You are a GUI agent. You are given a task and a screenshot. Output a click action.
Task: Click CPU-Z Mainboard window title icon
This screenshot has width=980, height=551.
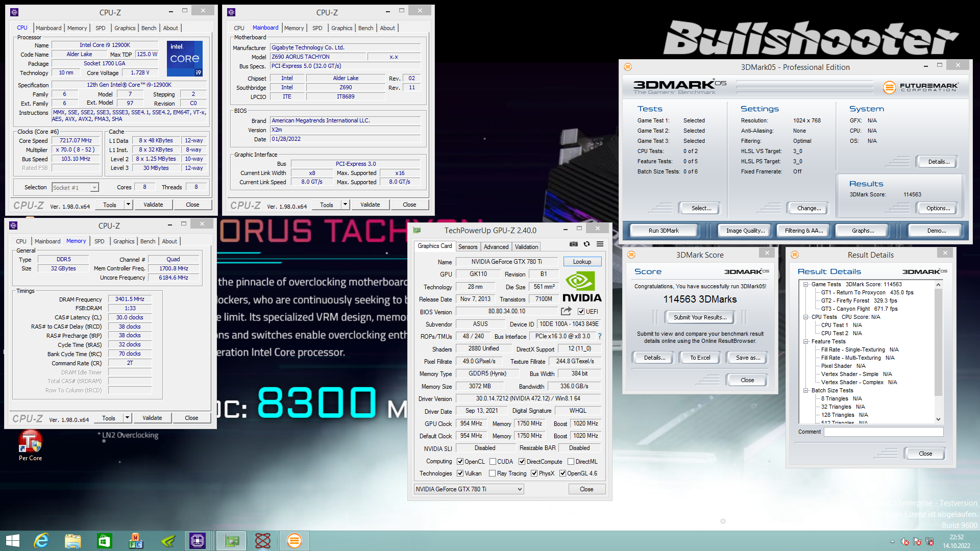[231, 12]
